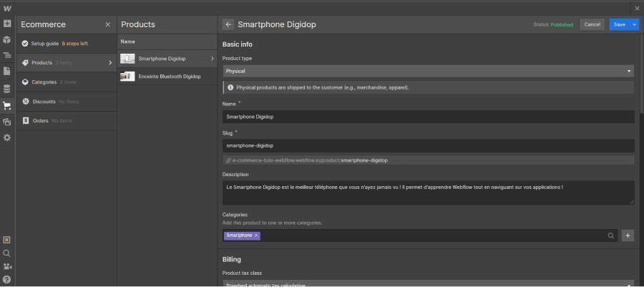
Task: Click the Cancel button
Action: coord(592,24)
